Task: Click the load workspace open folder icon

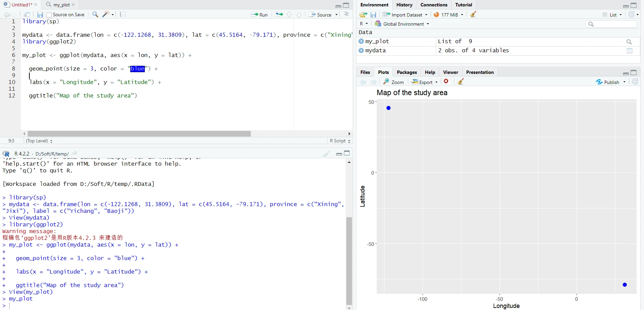Action: [x=363, y=15]
